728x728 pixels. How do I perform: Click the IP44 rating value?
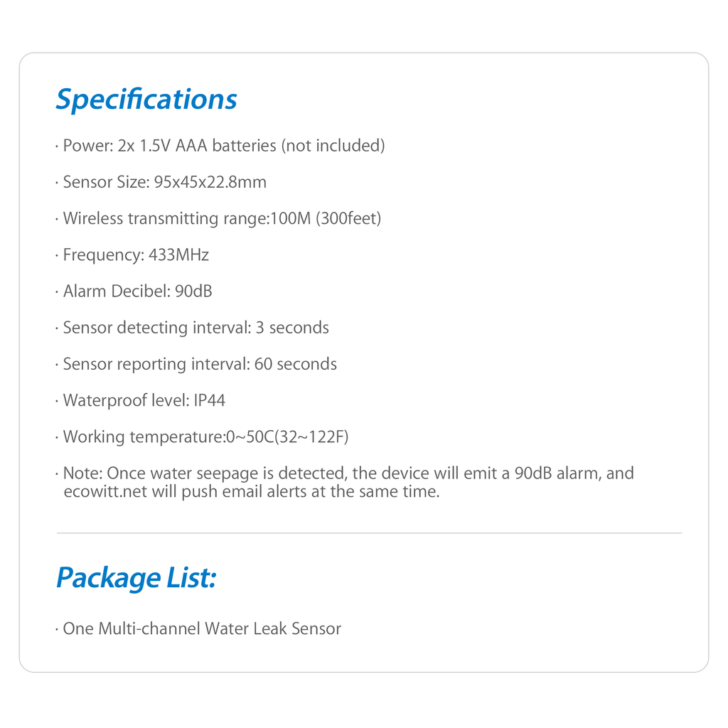tap(210, 400)
